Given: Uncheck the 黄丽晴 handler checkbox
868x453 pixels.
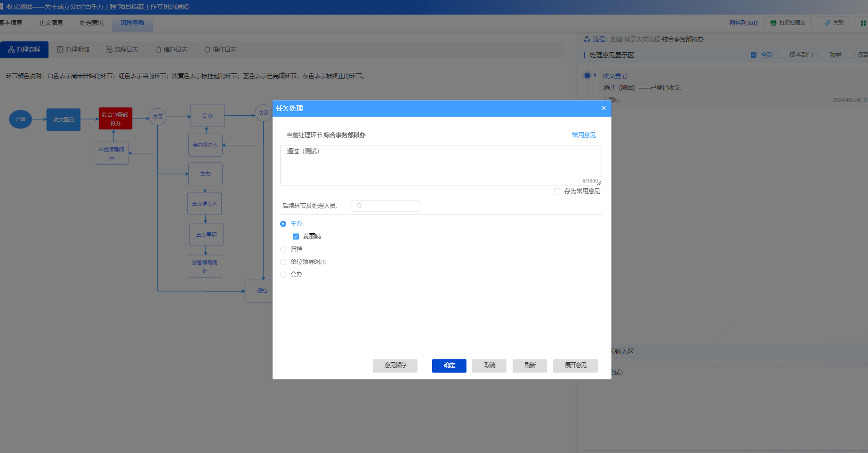Looking at the screenshot, I should coord(296,237).
